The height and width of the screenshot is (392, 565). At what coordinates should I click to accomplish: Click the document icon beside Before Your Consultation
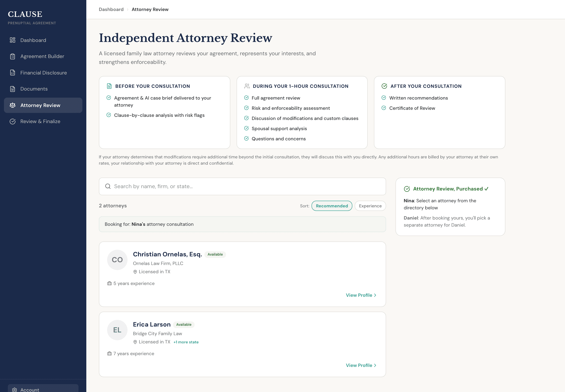pos(109,86)
